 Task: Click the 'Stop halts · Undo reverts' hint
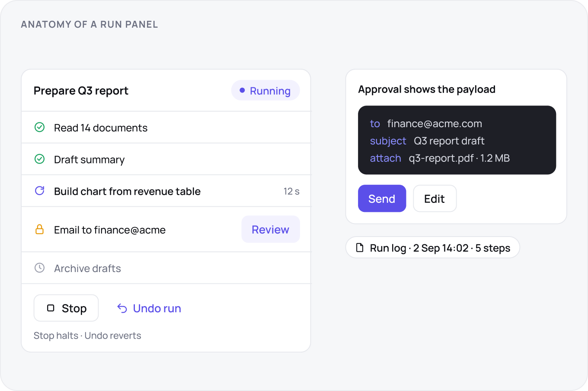(87, 336)
